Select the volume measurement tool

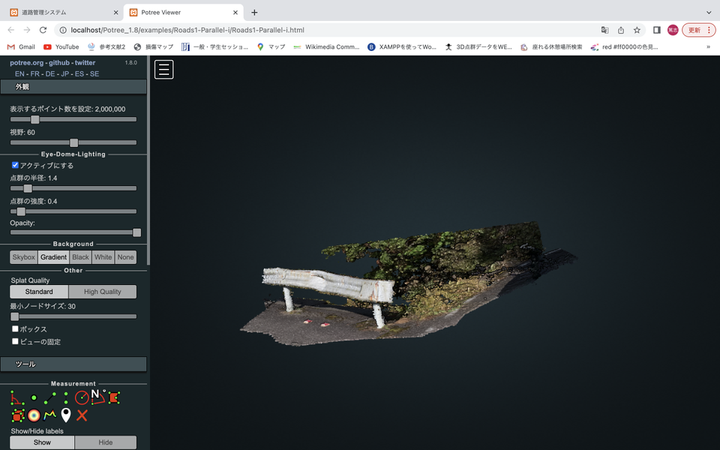pos(17,414)
